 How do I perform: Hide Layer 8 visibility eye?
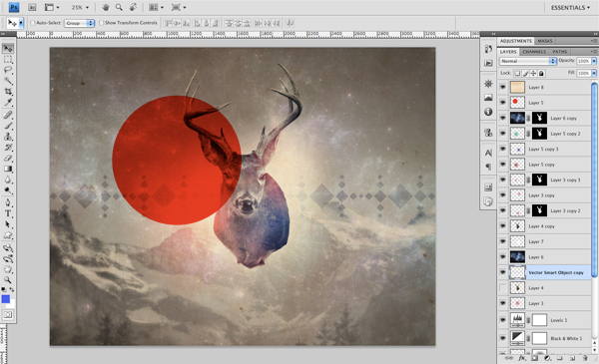pyautogui.click(x=503, y=87)
